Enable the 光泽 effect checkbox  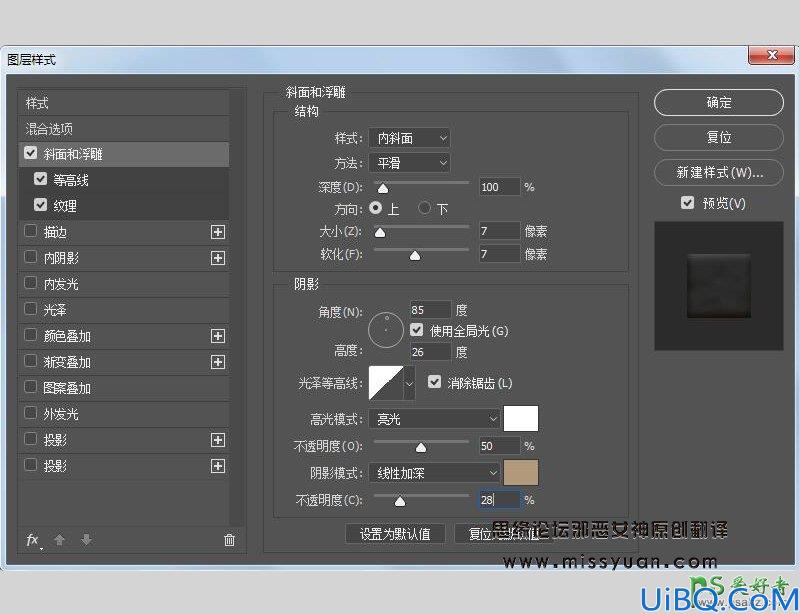click(x=31, y=309)
